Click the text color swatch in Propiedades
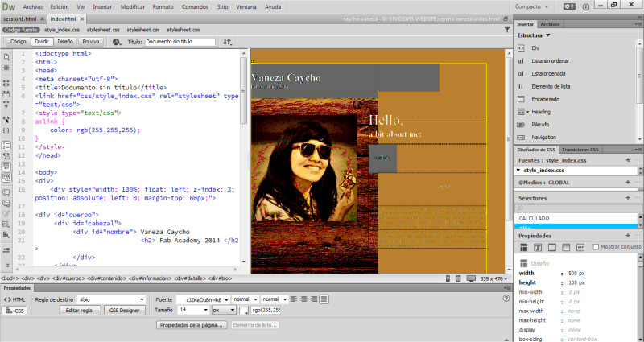This screenshot has width=644, height=342. 243,310
